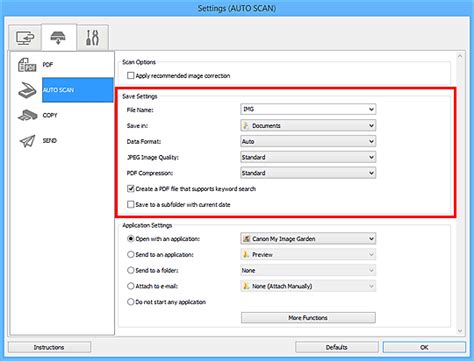Expand the JPEG Image Quality dropdown

click(x=308, y=157)
